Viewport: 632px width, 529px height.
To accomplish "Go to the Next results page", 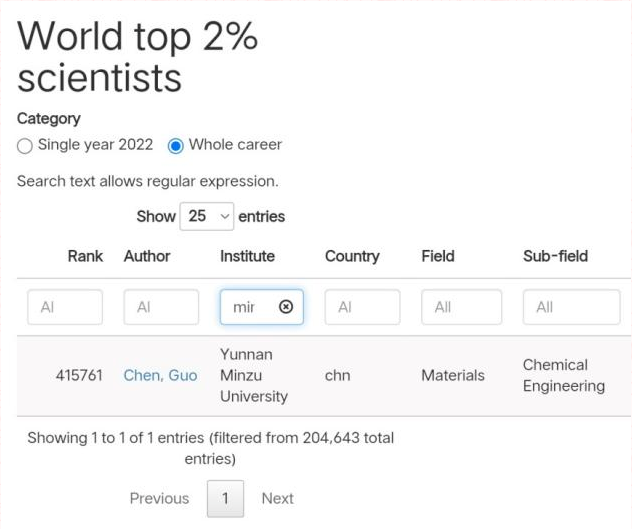I will 277,498.
